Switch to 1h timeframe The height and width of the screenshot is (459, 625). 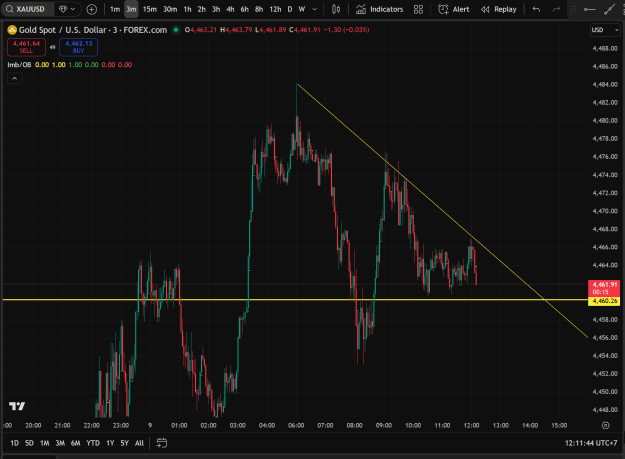point(187,9)
